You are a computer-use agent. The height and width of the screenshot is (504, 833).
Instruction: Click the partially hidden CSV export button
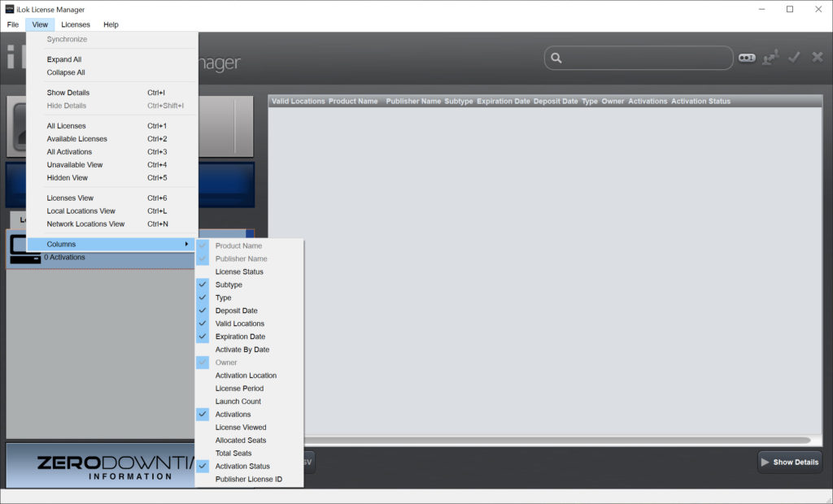pyautogui.click(x=308, y=462)
